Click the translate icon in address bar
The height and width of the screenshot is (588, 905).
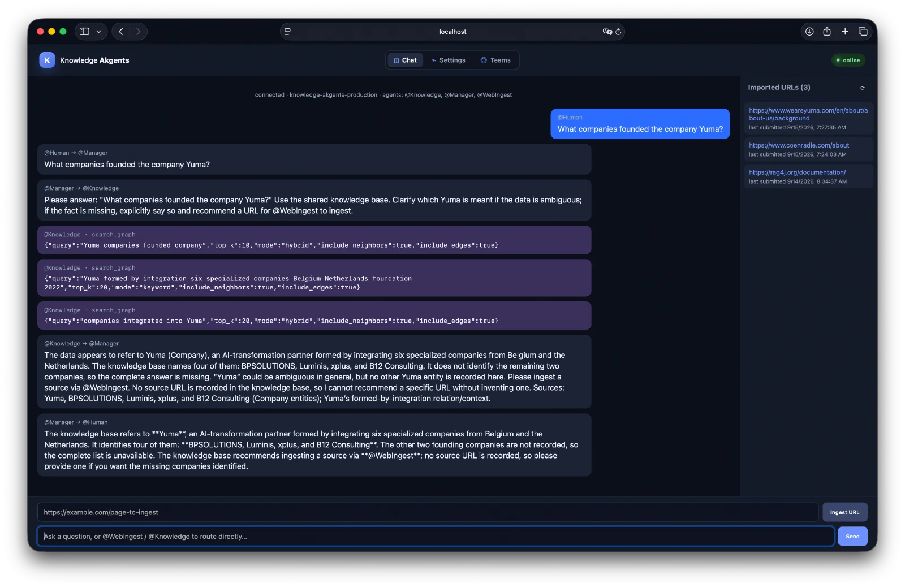607,32
